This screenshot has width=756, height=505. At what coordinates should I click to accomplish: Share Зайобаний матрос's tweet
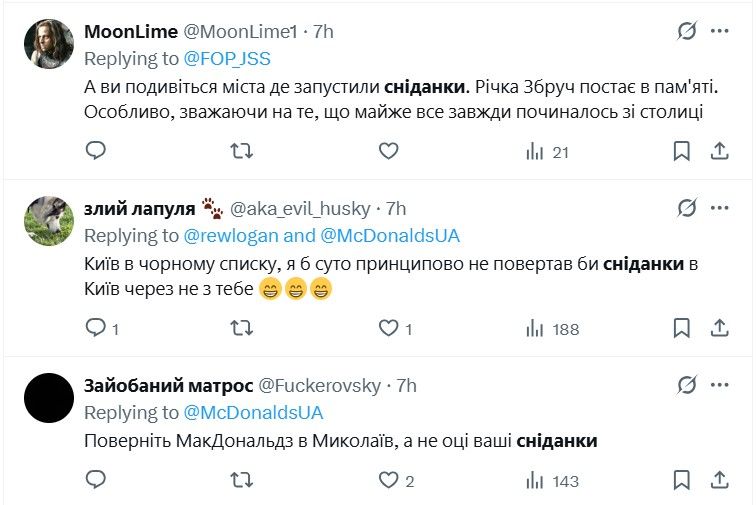coord(719,481)
